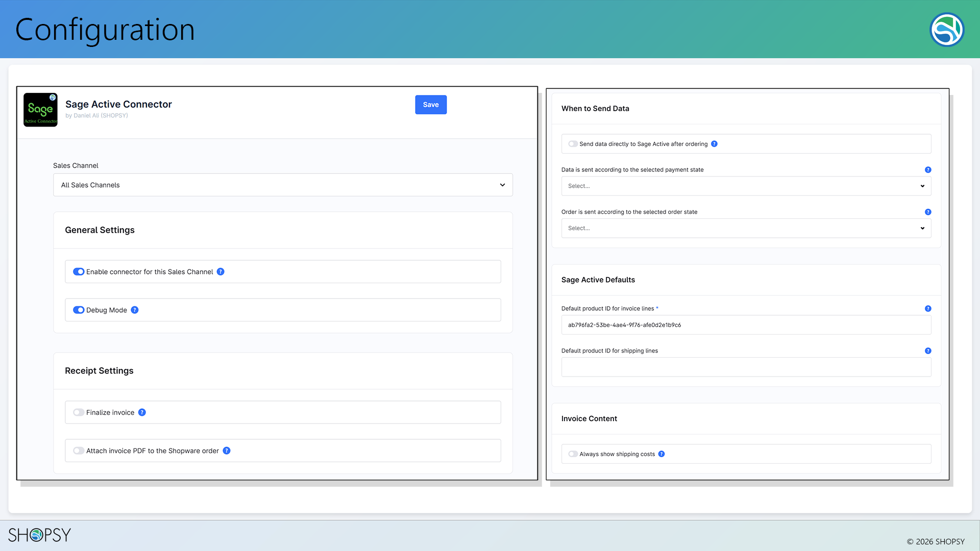Click the default invoice product ID field
Viewport: 980px width, 551px height.
point(746,325)
